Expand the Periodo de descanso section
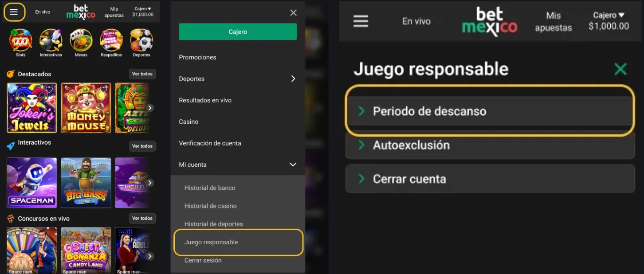 click(490, 111)
